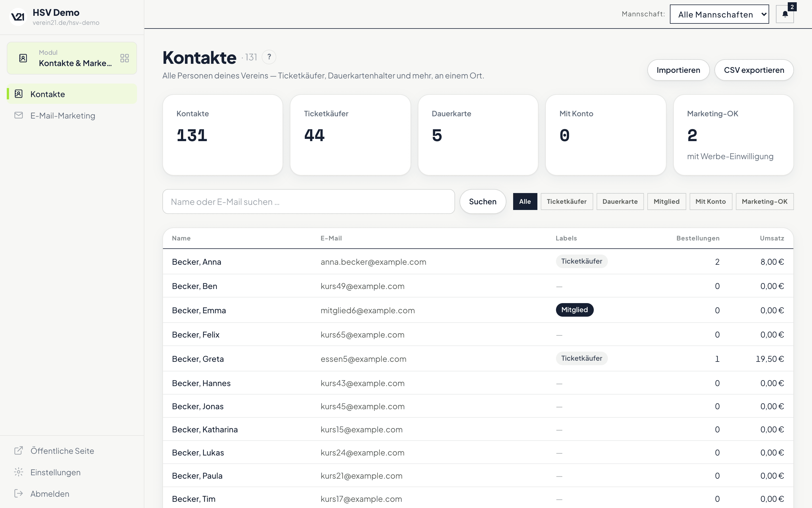Click the Importieren button

(x=678, y=70)
